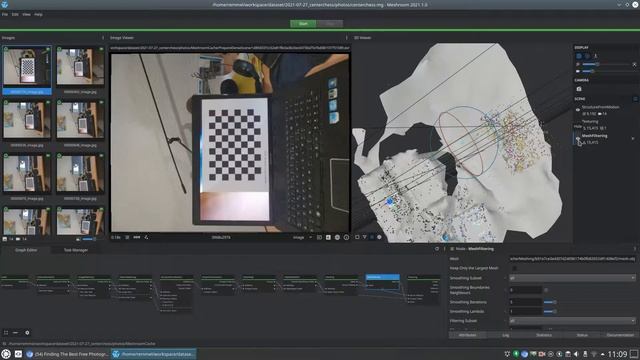Toggle MeshFiltering visibility in the Scene list
The height and width of the screenshot is (360, 640).
coord(578,138)
